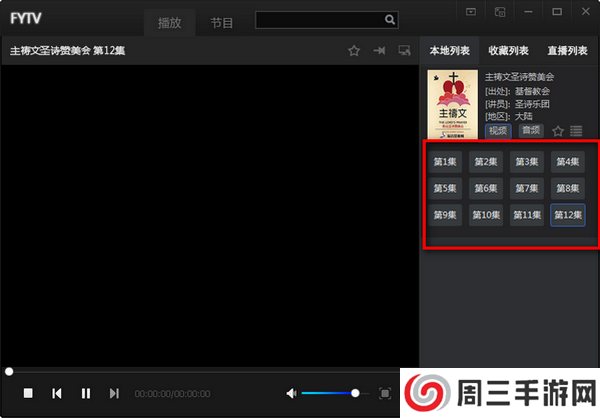This screenshot has height=418, width=600.
Task: Mute the volume speaker icon
Action: point(291,394)
